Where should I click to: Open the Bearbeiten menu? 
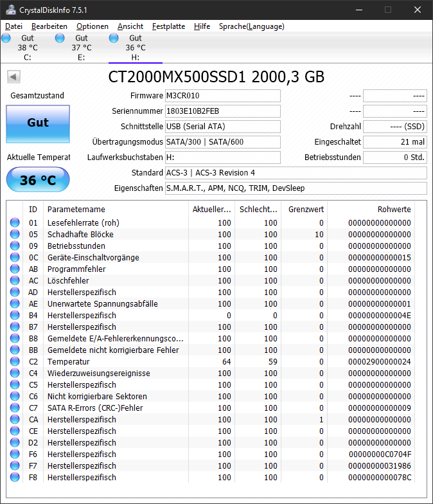click(x=49, y=26)
